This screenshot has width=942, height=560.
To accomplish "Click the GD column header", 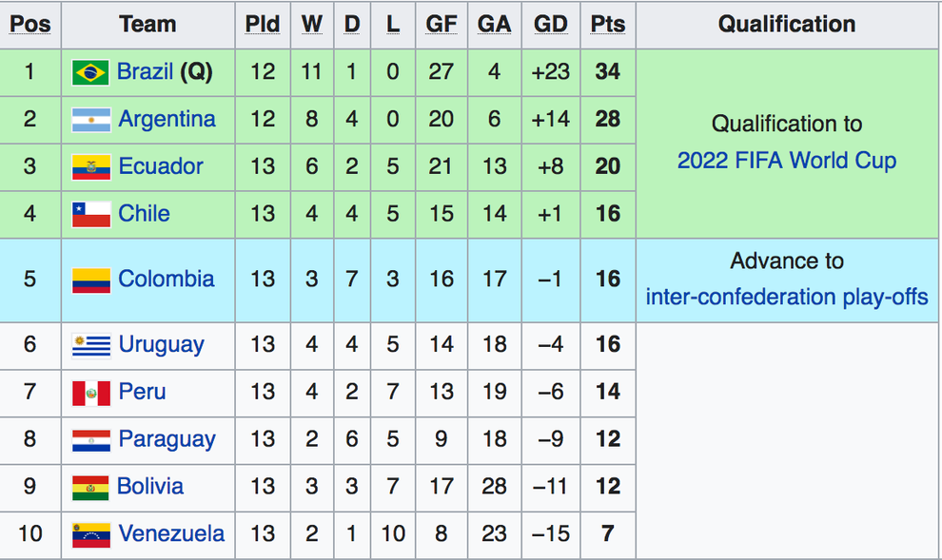I will click(551, 25).
